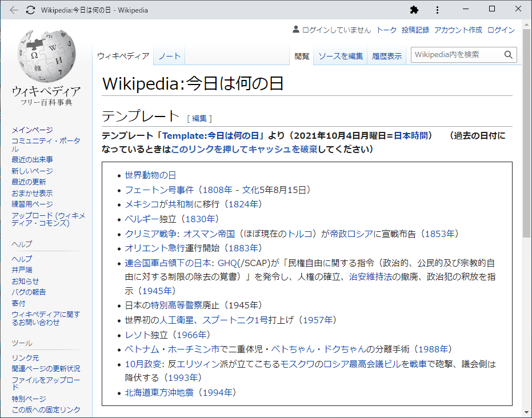Open the browser three-dot menu
532x418 pixels.
click(x=437, y=10)
